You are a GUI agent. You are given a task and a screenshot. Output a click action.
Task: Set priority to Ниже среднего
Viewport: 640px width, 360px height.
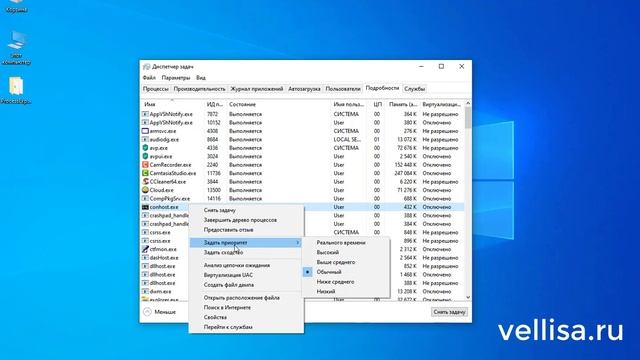pyautogui.click(x=336, y=282)
